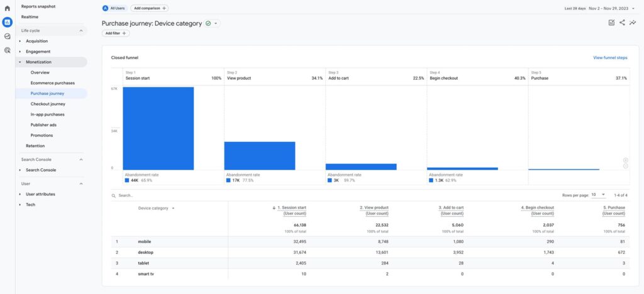Open the Explore icon in left rail
Screen dimensions: 644x294
click(7, 36)
